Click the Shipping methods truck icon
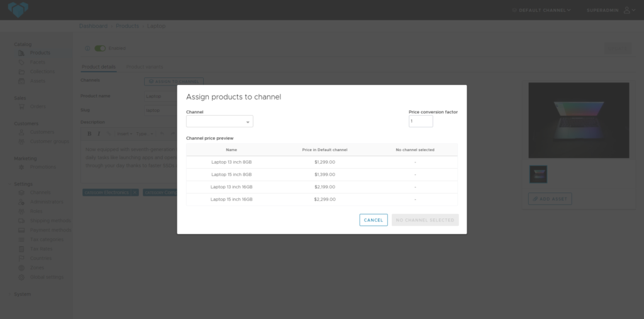Viewport: 644px width, 319px height. (21, 221)
